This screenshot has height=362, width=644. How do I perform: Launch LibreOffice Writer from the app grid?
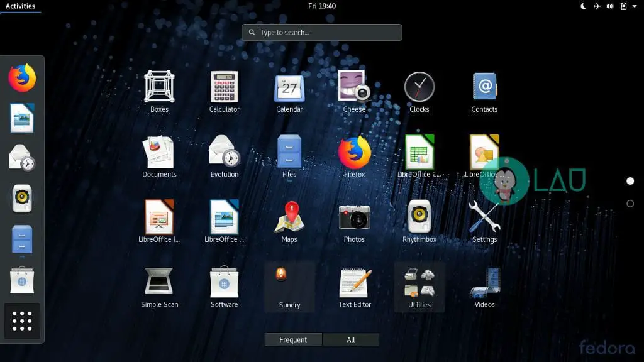click(225, 221)
